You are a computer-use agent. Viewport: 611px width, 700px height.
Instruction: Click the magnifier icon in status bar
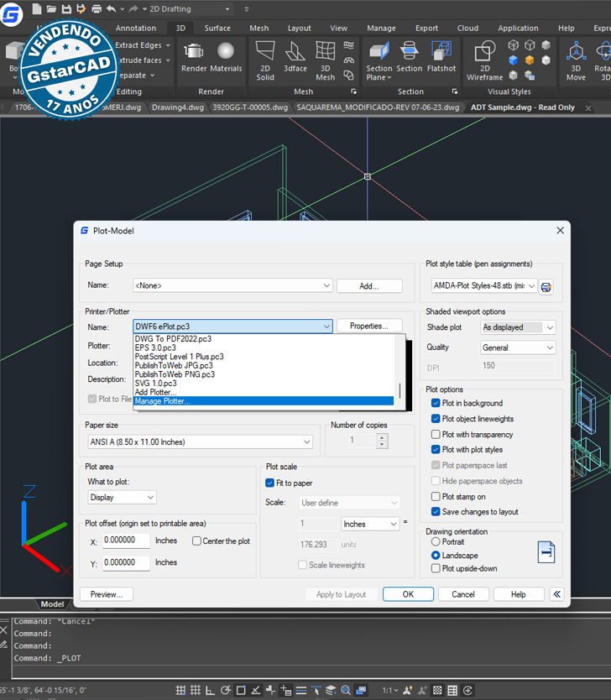346,690
